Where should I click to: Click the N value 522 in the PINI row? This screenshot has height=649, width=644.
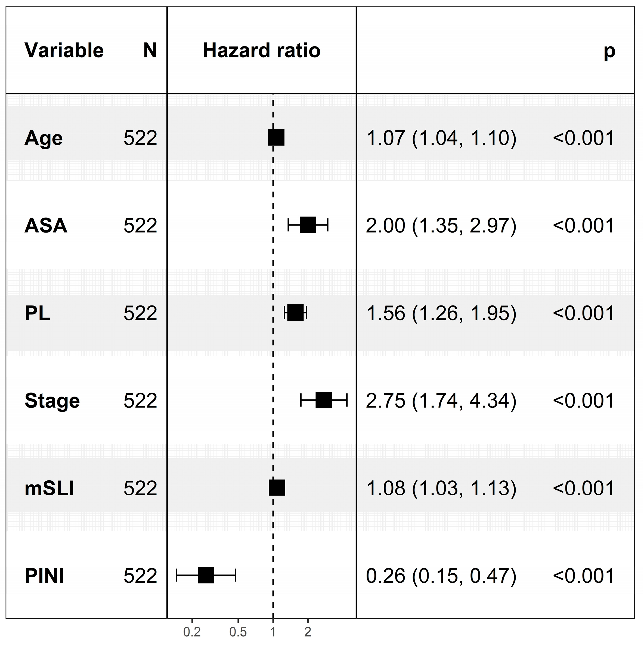140,576
